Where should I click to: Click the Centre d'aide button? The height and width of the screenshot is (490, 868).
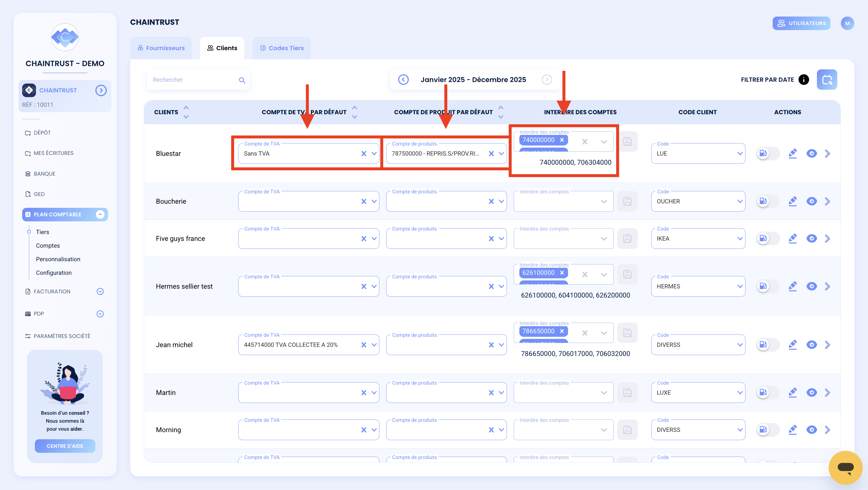[x=65, y=445]
